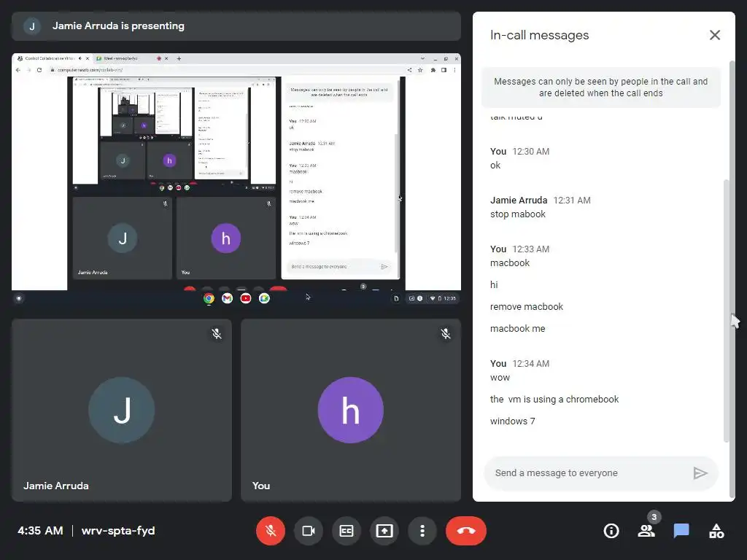747x560 pixels.
Task: Click the extensions puzzle icon in the presented browser
Action: click(x=433, y=70)
